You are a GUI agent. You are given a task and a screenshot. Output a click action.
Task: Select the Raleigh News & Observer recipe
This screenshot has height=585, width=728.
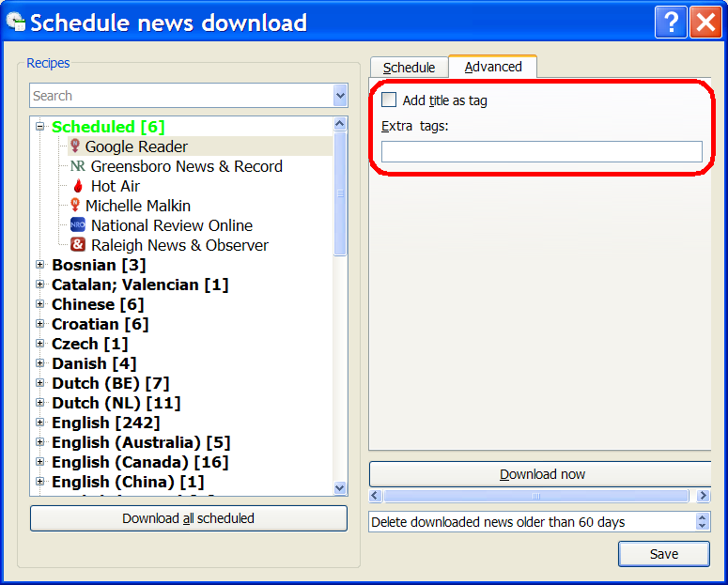click(x=179, y=245)
